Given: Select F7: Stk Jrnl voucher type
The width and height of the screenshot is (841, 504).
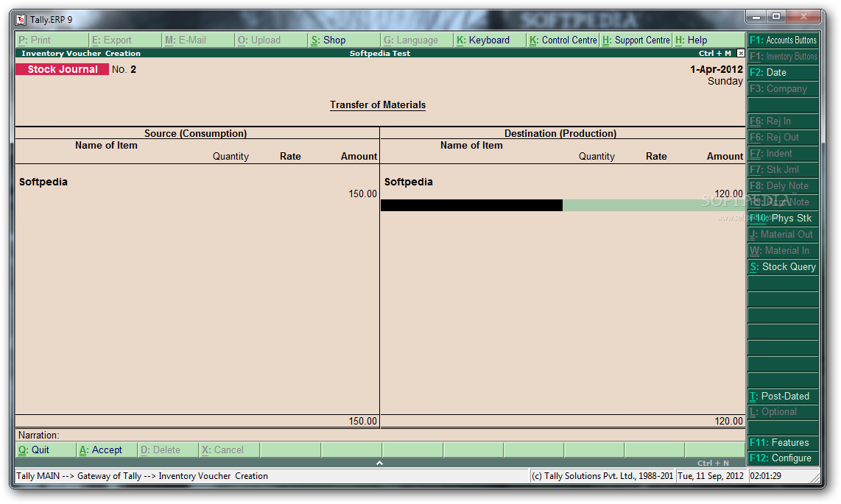Looking at the screenshot, I should pos(783,169).
